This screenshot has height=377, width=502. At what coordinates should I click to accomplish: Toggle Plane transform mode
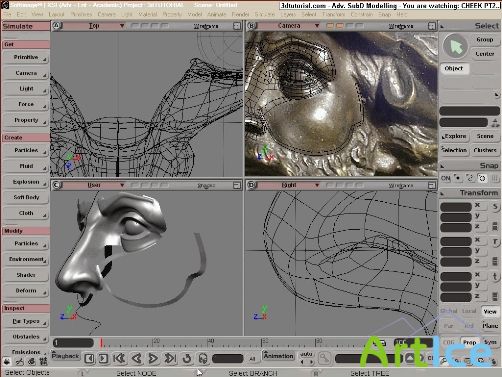tap(490, 326)
